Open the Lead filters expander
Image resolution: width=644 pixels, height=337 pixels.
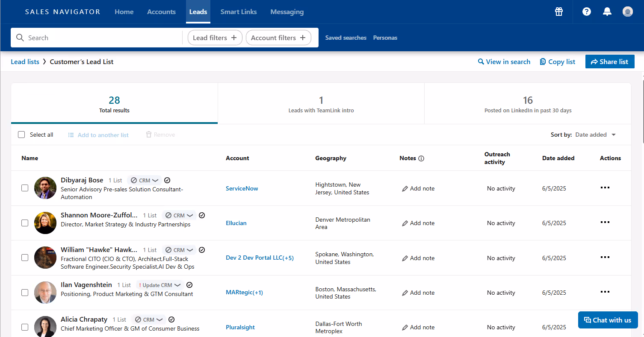click(x=215, y=38)
